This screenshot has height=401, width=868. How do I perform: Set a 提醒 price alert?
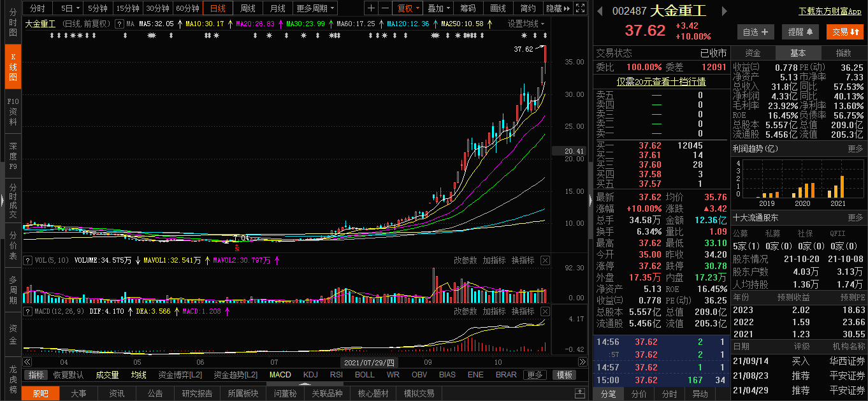(800, 32)
